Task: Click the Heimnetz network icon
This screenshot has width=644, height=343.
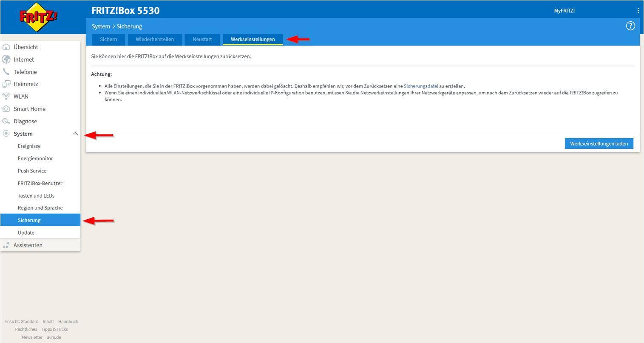Action: [x=6, y=84]
